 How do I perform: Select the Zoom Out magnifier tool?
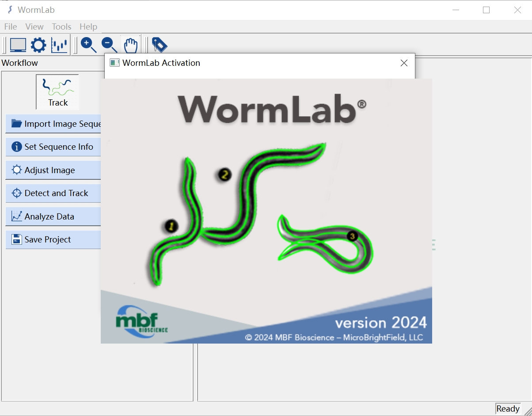[x=109, y=45]
